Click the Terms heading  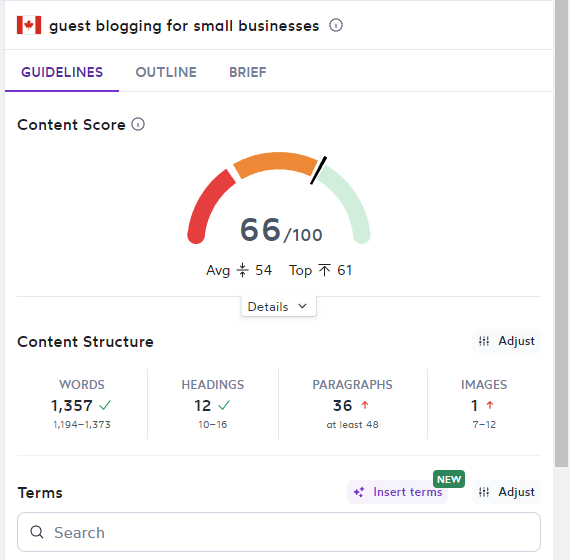(x=40, y=493)
